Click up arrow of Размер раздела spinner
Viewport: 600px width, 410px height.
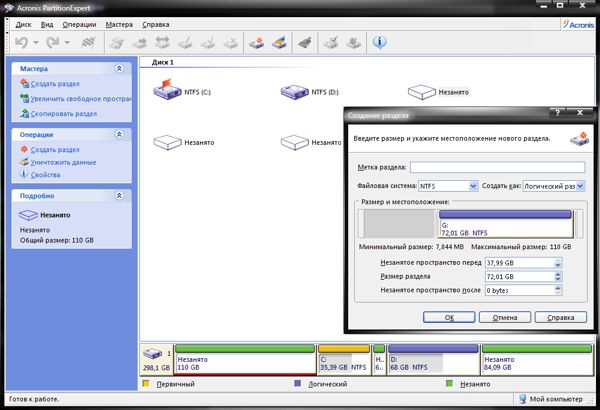click(x=558, y=274)
